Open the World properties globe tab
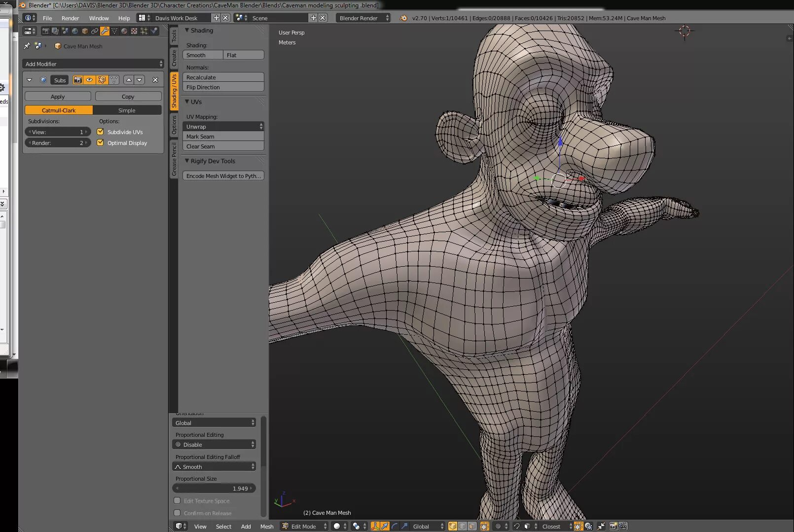Image resolution: width=794 pixels, height=532 pixels. click(74, 31)
